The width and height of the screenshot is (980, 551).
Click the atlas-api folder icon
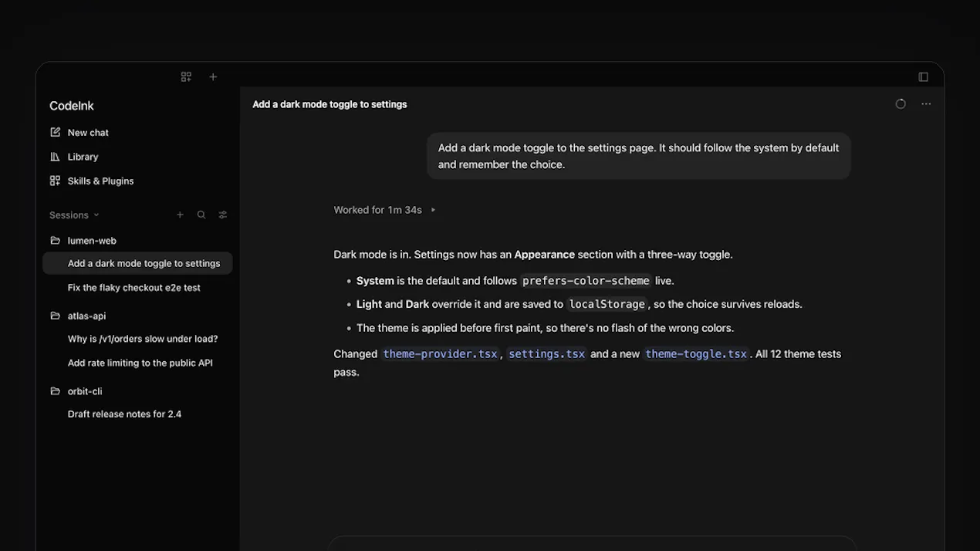pos(55,316)
